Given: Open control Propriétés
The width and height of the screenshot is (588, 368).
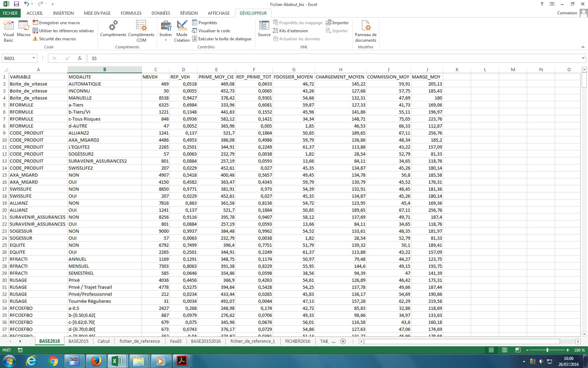Looking at the screenshot, I should (x=205, y=22).
